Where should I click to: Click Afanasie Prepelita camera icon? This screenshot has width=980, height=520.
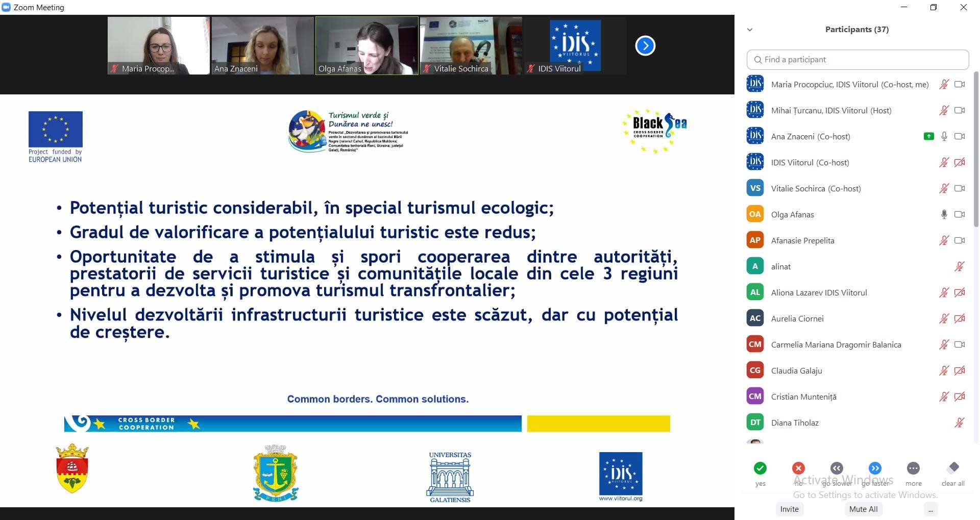pos(960,241)
